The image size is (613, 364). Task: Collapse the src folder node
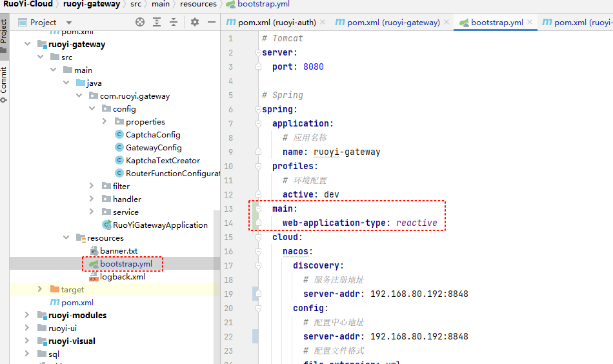coord(40,57)
